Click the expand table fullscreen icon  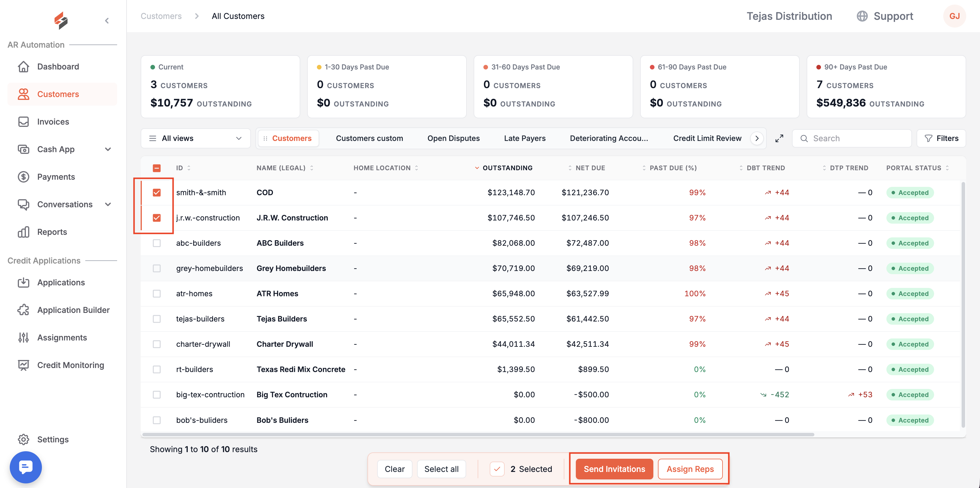779,138
